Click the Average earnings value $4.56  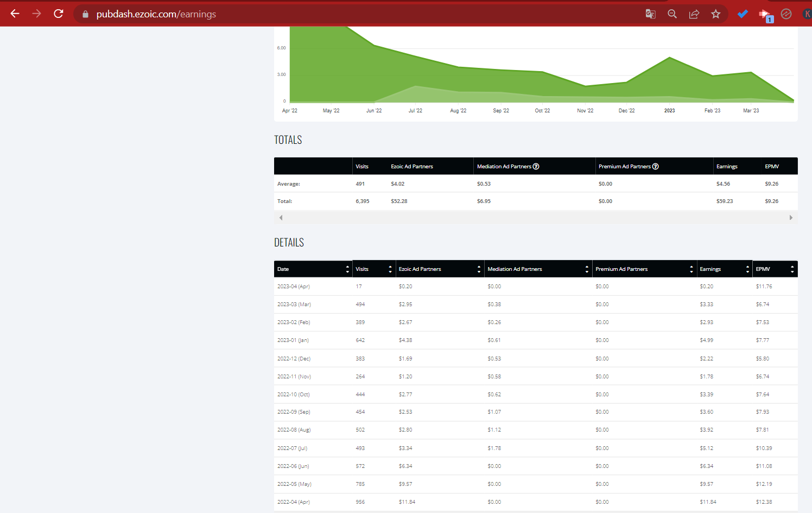[723, 183]
